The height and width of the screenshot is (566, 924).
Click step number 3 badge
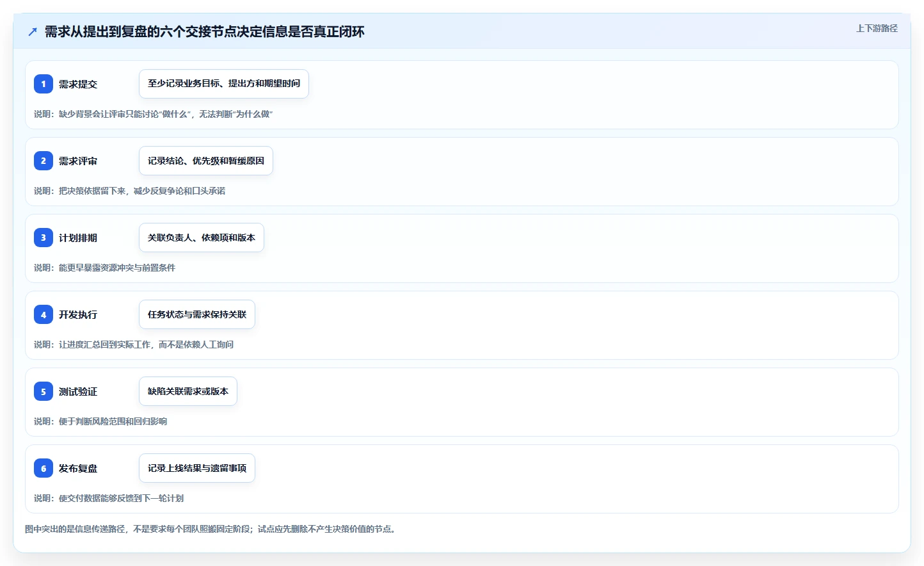click(44, 238)
